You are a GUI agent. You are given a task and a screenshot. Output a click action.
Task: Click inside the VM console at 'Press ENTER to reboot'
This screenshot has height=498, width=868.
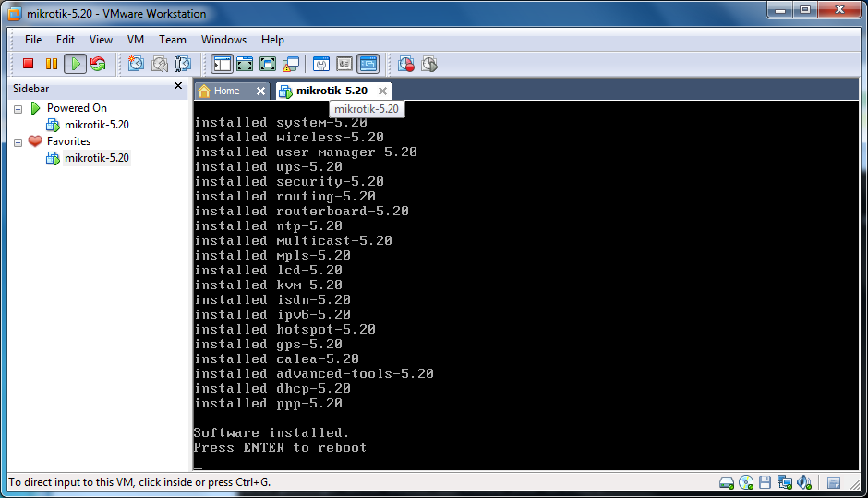tap(280, 447)
